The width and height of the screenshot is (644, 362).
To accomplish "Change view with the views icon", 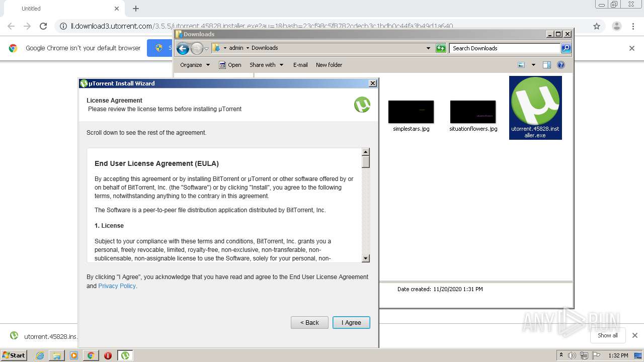I will (x=521, y=65).
